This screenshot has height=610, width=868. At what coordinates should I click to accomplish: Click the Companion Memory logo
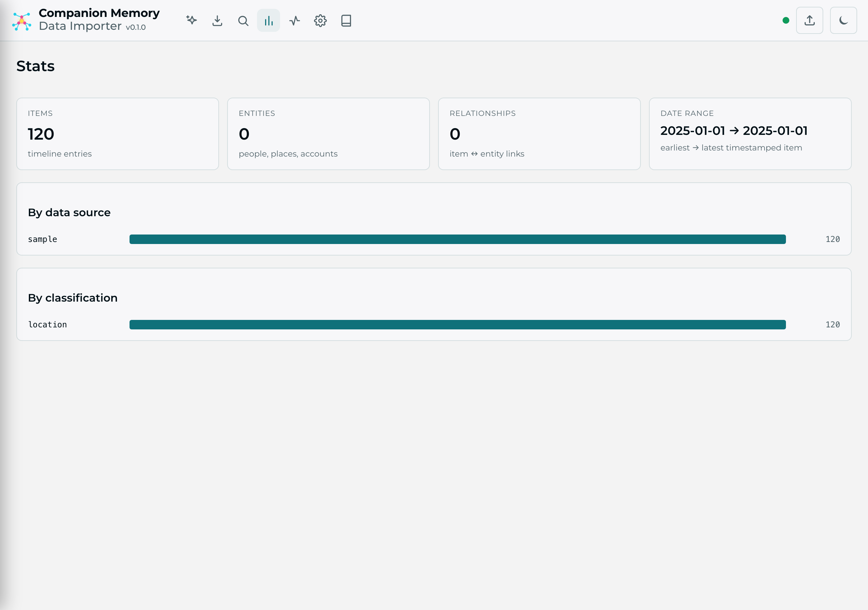[22, 21]
